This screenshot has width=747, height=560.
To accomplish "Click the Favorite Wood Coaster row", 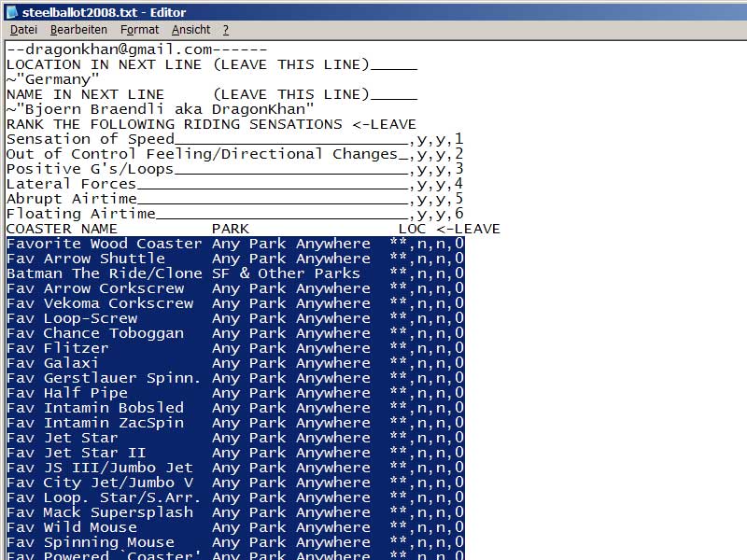I will (x=105, y=244).
